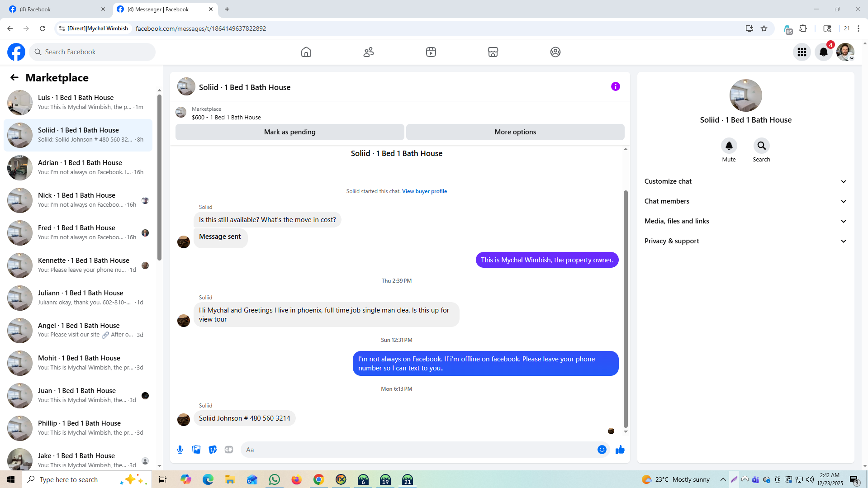Open the browser three-dot menu

coord(859,28)
